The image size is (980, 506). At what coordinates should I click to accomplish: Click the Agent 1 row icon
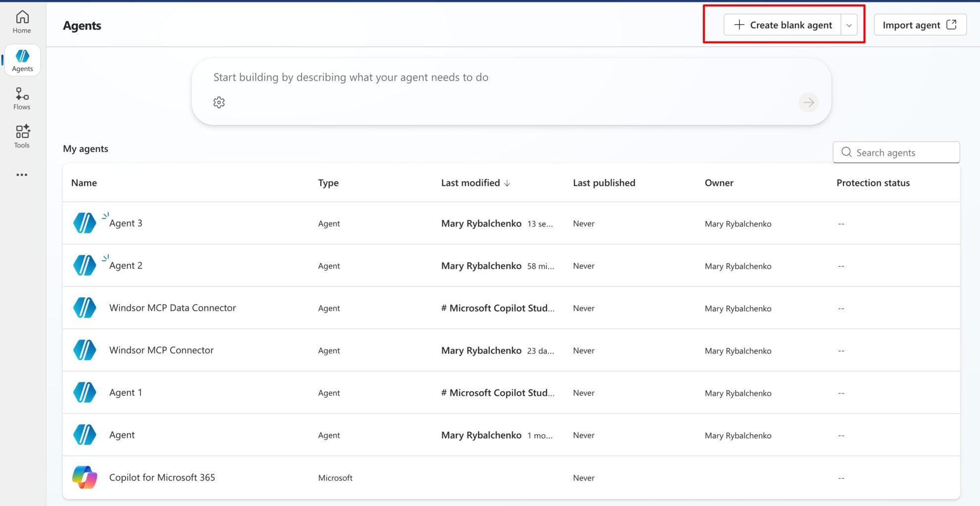click(x=85, y=393)
